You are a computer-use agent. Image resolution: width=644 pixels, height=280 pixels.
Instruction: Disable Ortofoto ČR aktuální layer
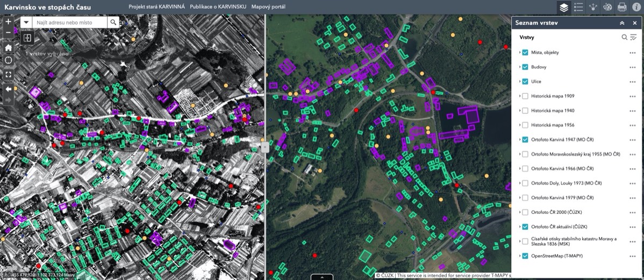[525, 227]
